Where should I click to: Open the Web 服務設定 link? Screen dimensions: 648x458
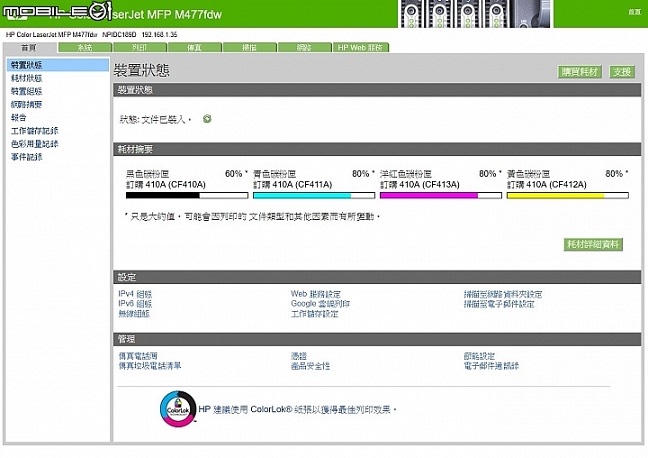pyautogui.click(x=316, y=294)
